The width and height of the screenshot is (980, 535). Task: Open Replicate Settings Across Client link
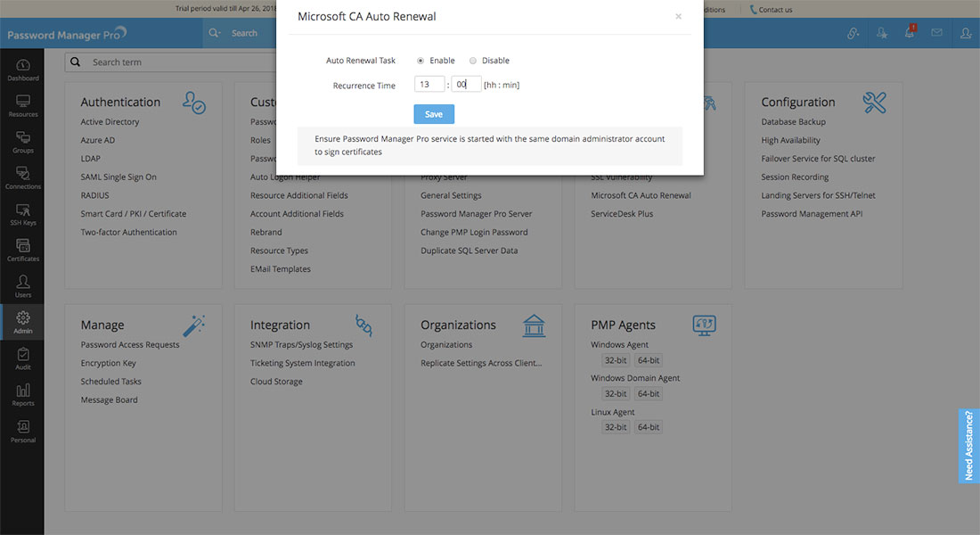(481, 363)
